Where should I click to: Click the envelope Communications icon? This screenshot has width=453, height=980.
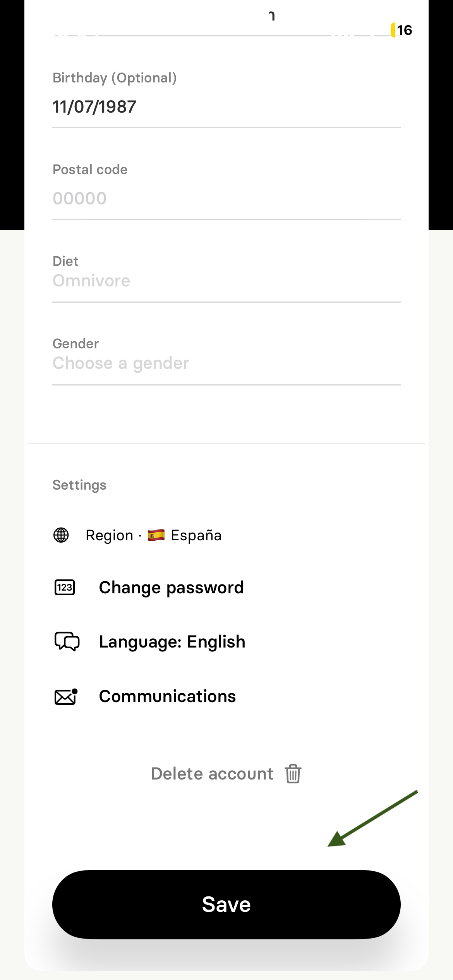coord(66,697)
